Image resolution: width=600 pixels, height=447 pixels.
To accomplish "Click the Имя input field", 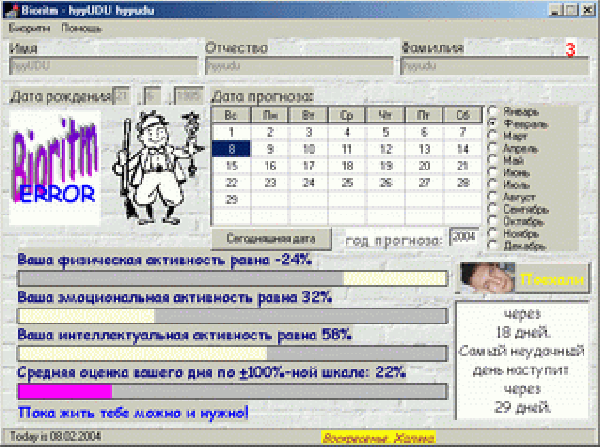I will (x=103, y=66).
